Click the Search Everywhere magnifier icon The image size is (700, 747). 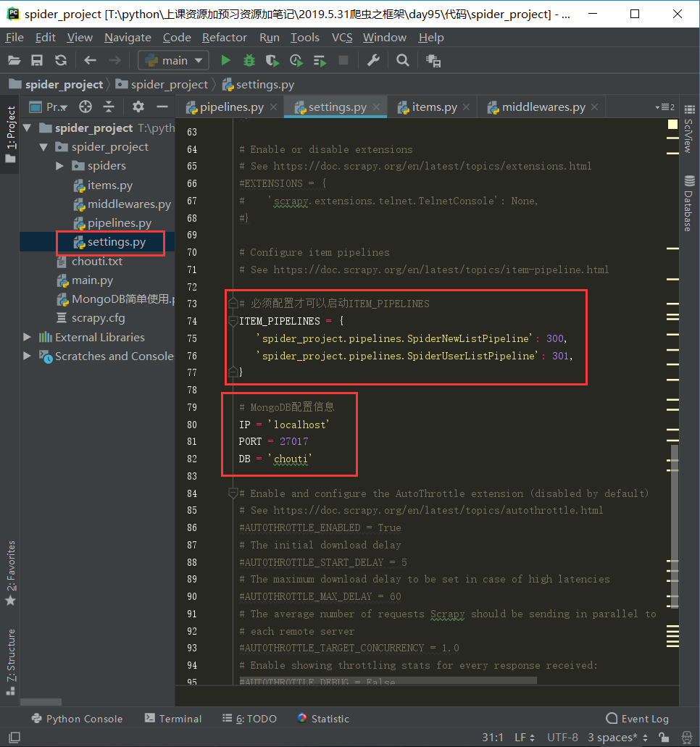(x=403, y=61)
